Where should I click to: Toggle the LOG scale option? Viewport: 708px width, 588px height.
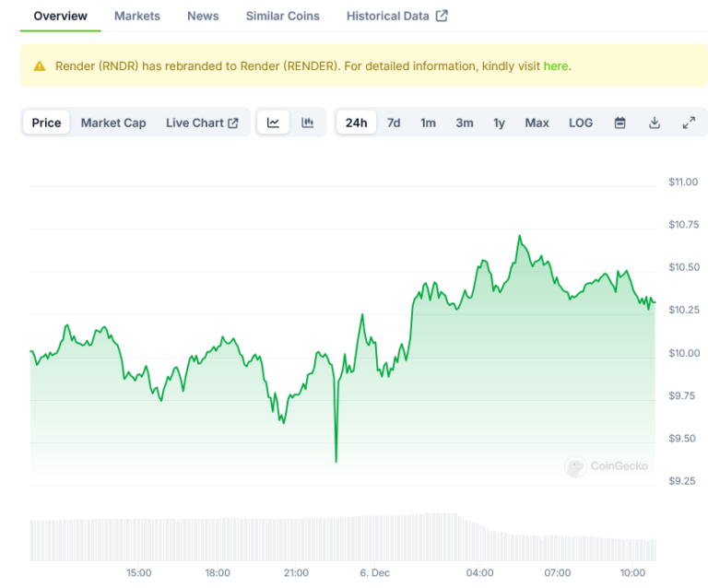581,123
